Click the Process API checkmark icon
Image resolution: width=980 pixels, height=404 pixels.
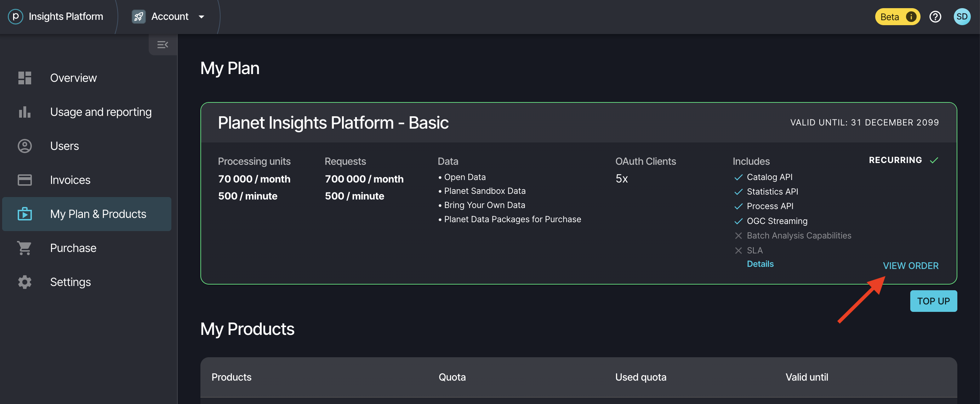click(x=738, y=206)
